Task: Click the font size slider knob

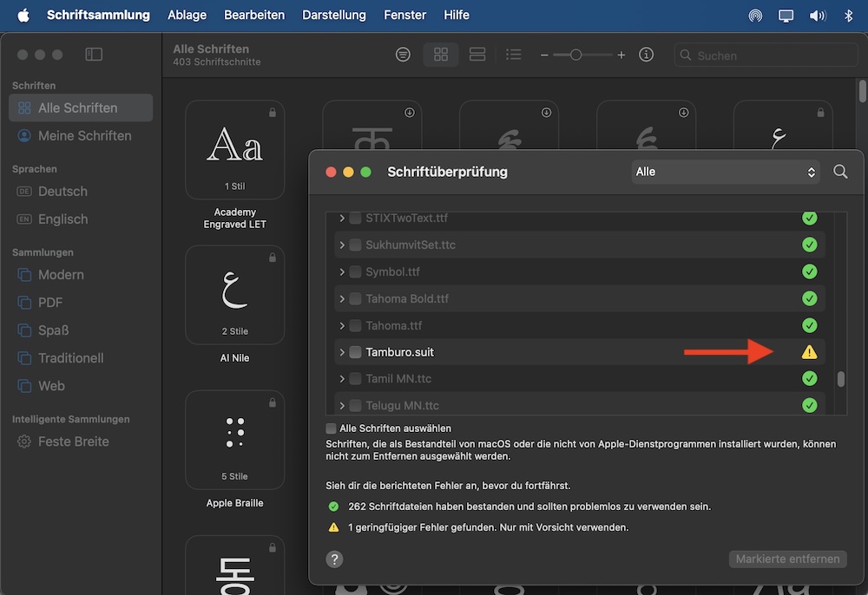Action: point(576,55)
